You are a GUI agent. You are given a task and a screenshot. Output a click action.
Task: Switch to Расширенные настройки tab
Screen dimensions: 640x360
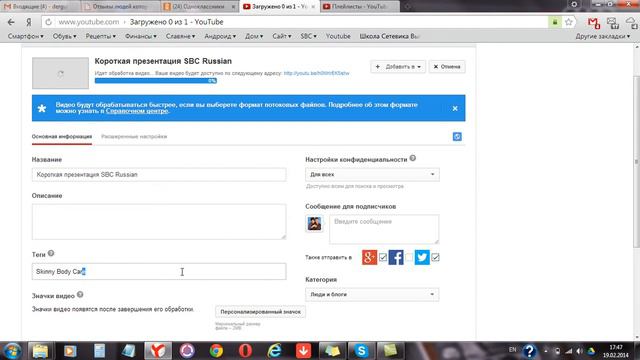[134, 136]
